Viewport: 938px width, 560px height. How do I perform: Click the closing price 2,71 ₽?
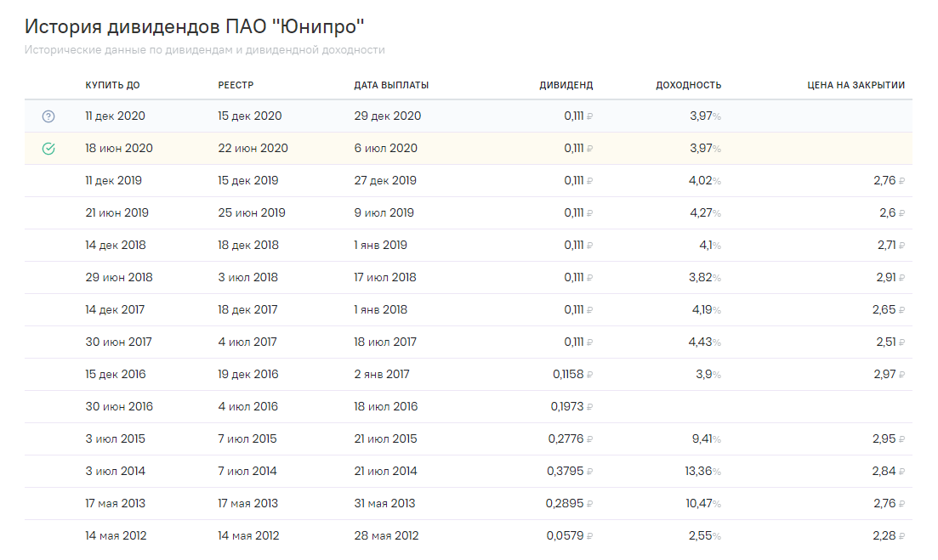pos(891,245)
